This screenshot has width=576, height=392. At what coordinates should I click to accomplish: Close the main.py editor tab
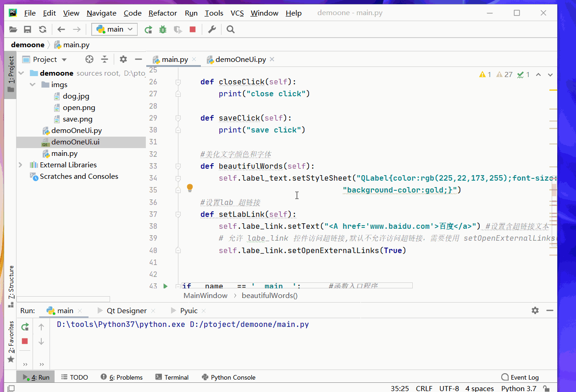click(x=194, y=60)
